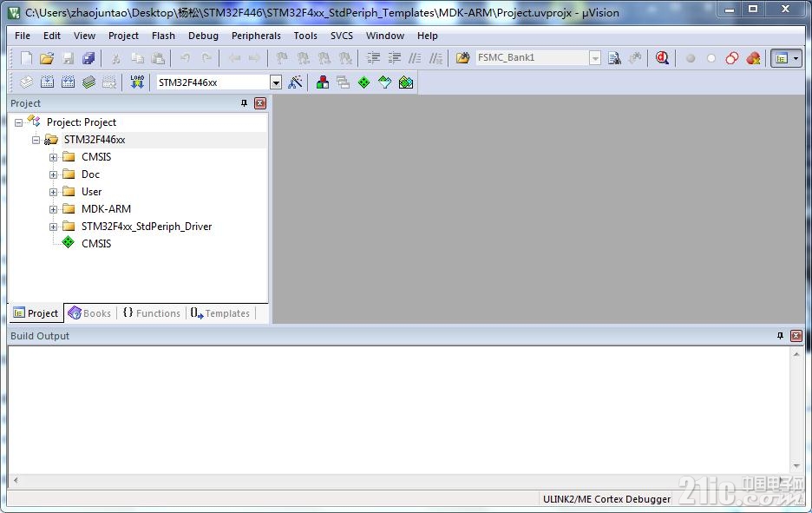Click the disable all breakpoints icon

731,58
